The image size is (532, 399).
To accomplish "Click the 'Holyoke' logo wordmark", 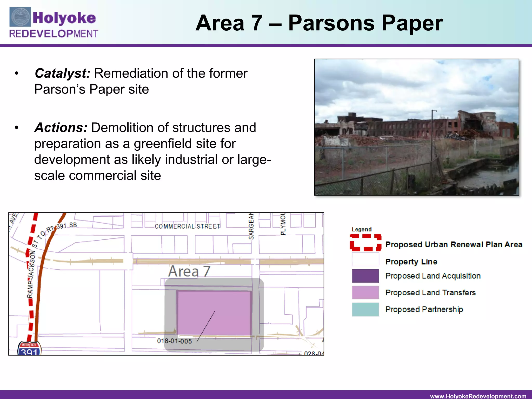I will 64,18.
